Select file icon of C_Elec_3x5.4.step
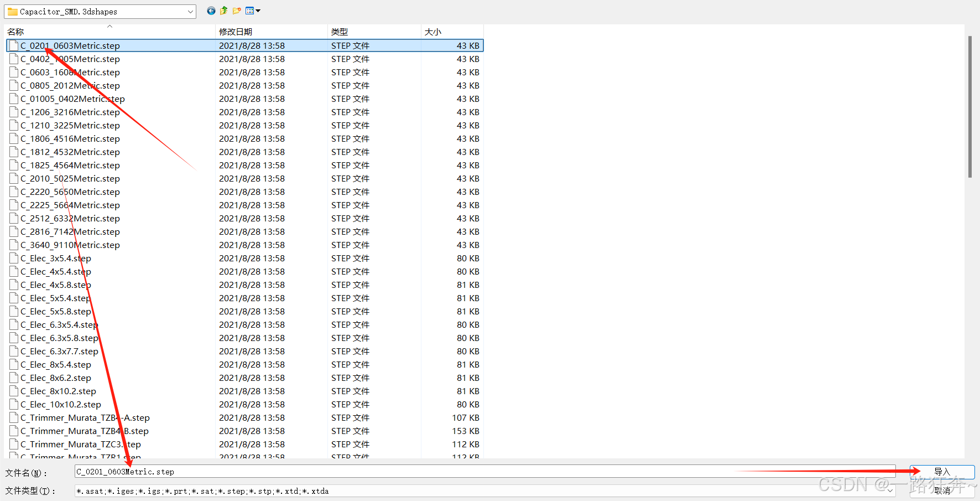The image size is (980, 501). coord(14,258)
